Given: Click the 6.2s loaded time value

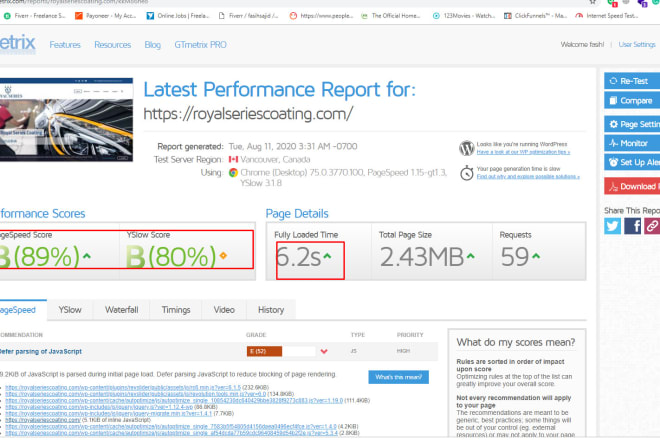Looking at the screenshot, I should tap(298, 256).
